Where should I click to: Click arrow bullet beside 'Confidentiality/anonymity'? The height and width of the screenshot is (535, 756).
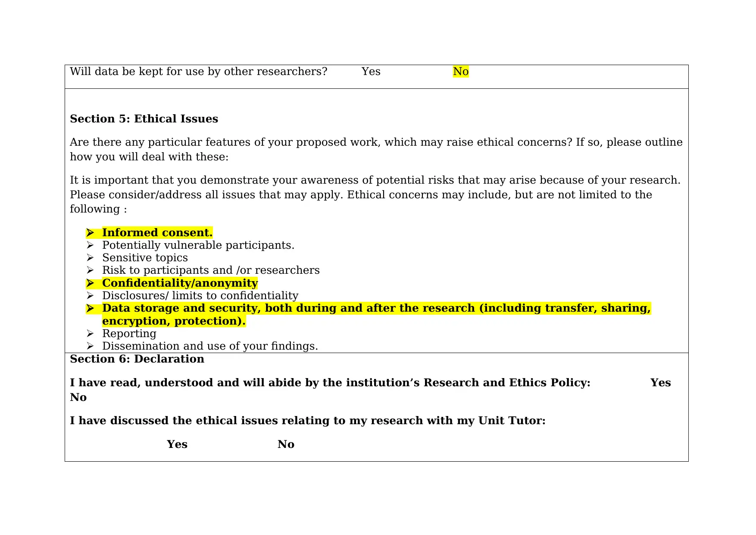[x=90, y=283]
